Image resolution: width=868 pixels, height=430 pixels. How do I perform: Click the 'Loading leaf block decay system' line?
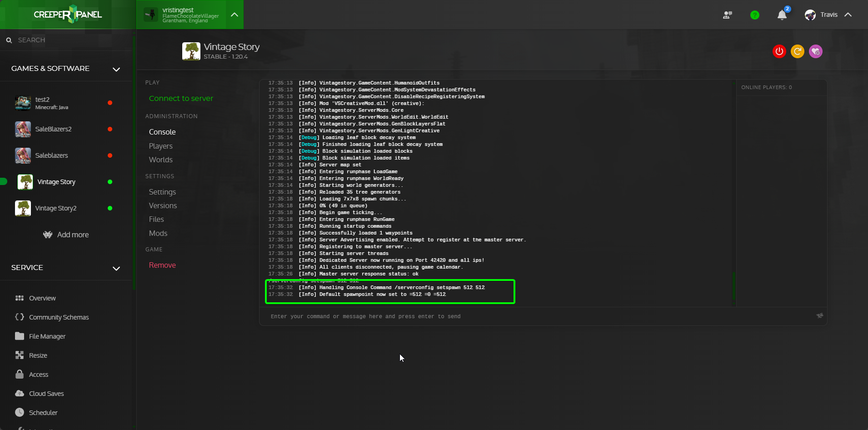coord(342,138)
